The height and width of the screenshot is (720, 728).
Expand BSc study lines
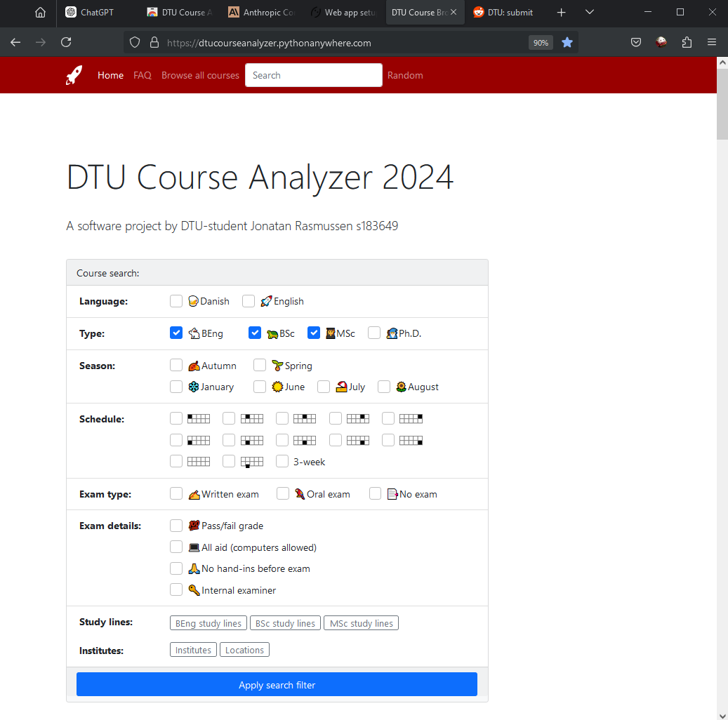(285, 623)
